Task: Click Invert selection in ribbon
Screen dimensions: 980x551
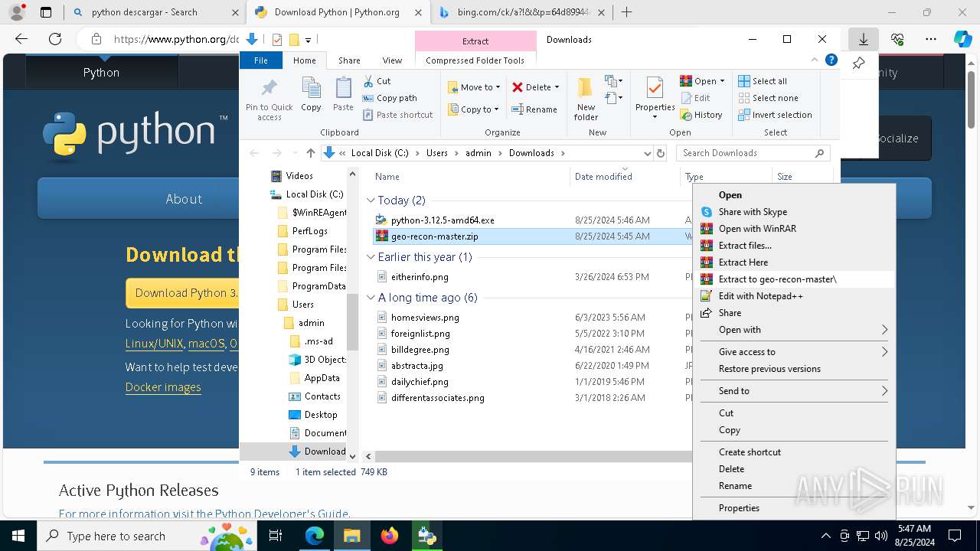Action: 775,115
